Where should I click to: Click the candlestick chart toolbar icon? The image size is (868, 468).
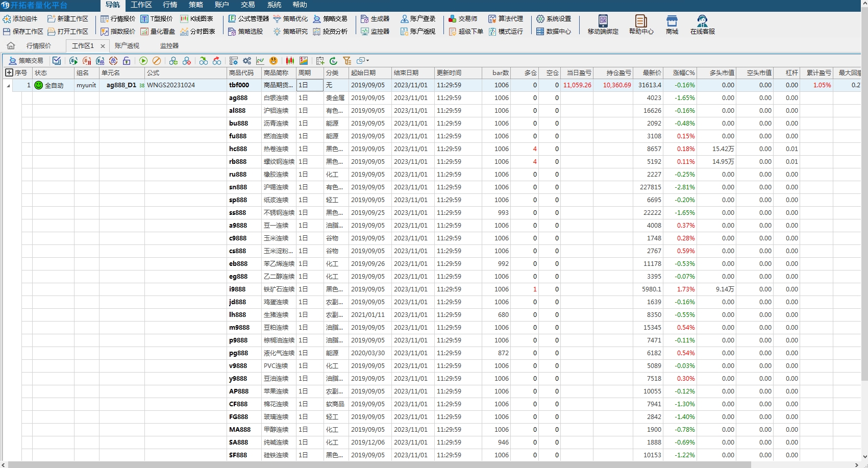pyautogui.click(x=290, y=61)
